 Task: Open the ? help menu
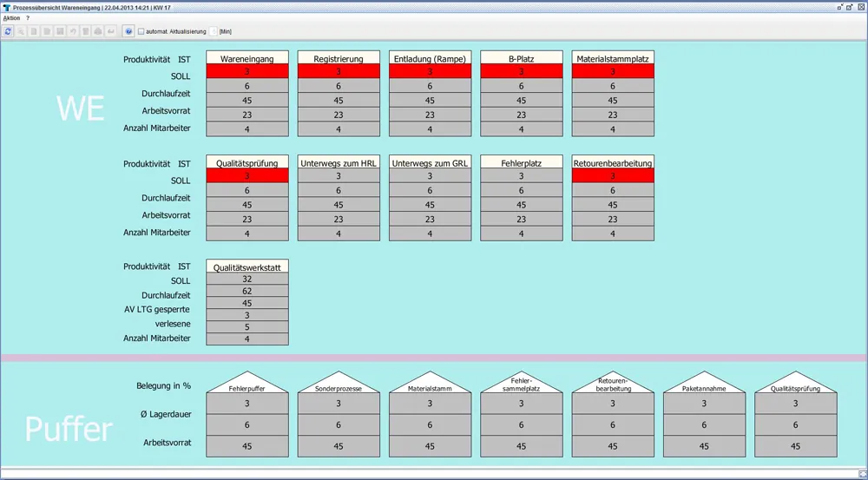click(28, 18)
